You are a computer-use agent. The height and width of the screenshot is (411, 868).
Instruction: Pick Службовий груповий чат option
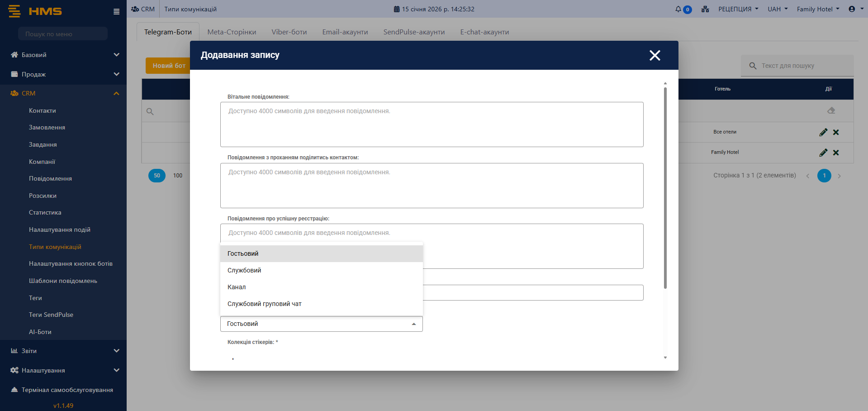click(264, 304)
